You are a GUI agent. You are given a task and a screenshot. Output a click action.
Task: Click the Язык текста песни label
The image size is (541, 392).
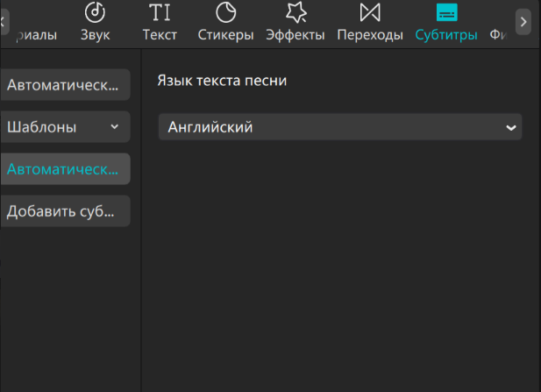click(222, 81)
